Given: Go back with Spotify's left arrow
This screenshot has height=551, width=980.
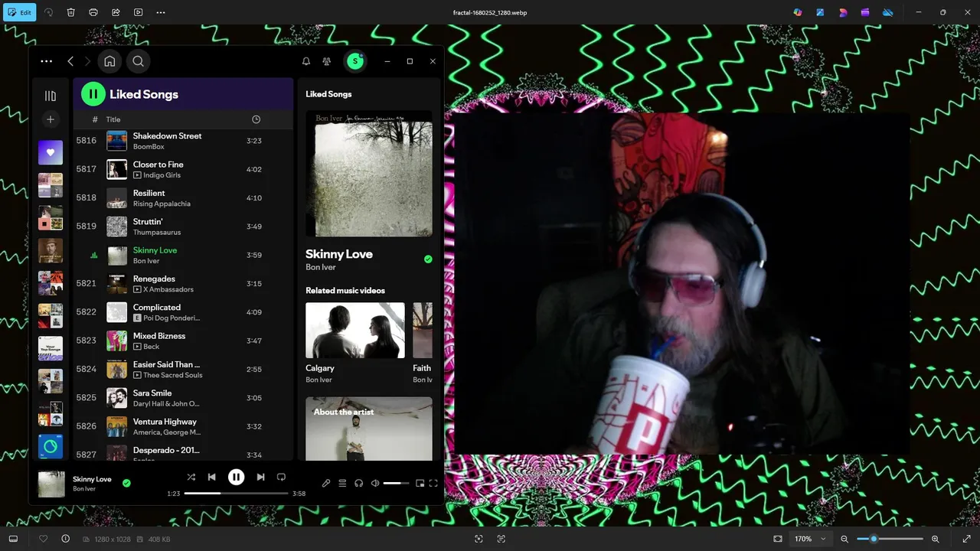Looking at the screenshot, I should (70, 61).
